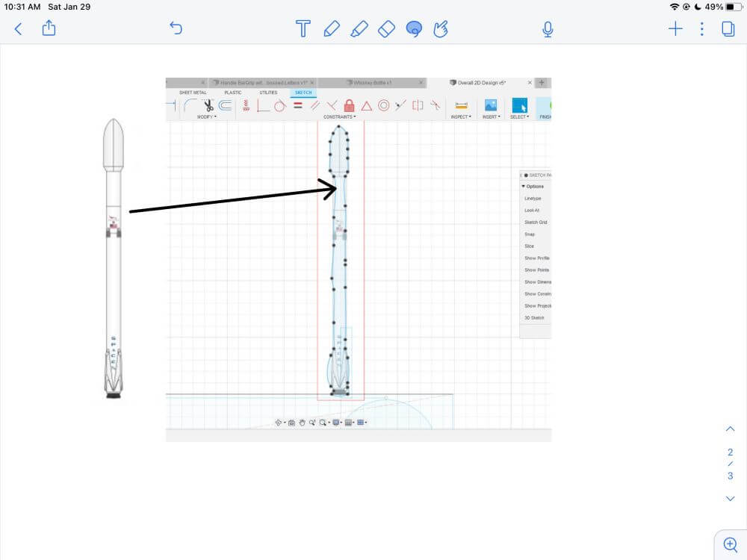This screenshot has width=747, height=560.
Task: Toggle Slice option in Sketch Palette
Action: [x=529, y=246]
